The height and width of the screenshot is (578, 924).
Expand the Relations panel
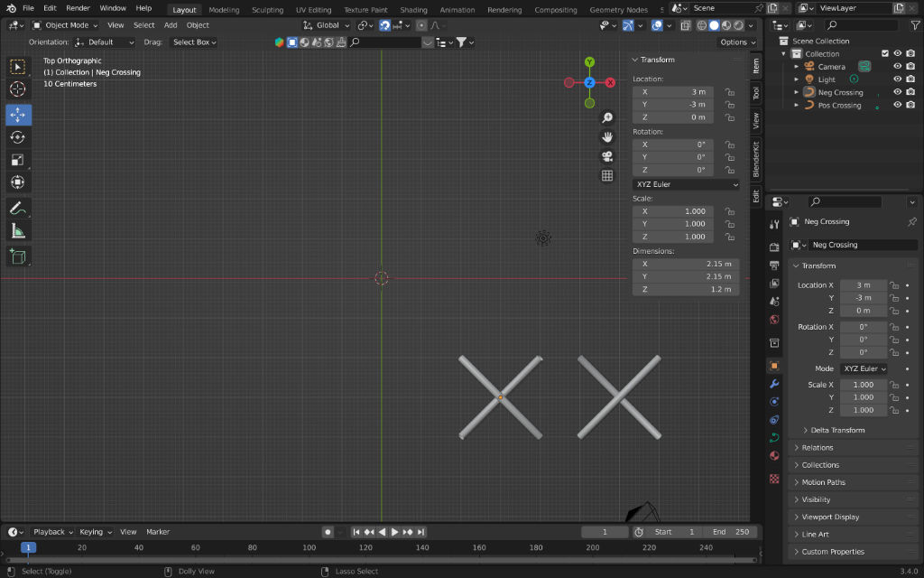point(818,448)
